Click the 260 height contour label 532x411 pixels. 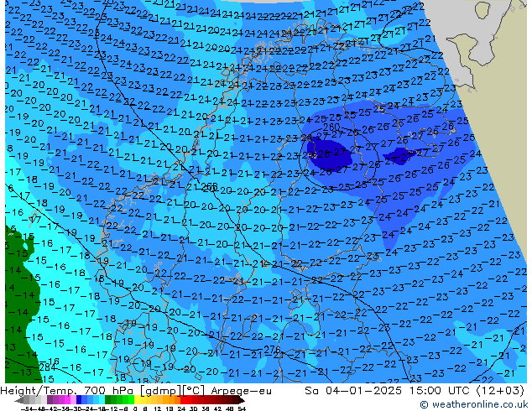[331, 127]
